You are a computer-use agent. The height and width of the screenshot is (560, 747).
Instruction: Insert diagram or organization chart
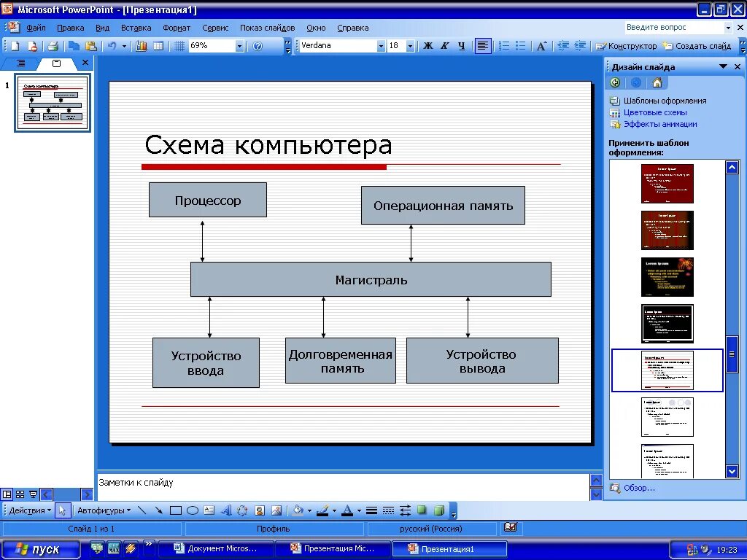click(x=242, y=510)
